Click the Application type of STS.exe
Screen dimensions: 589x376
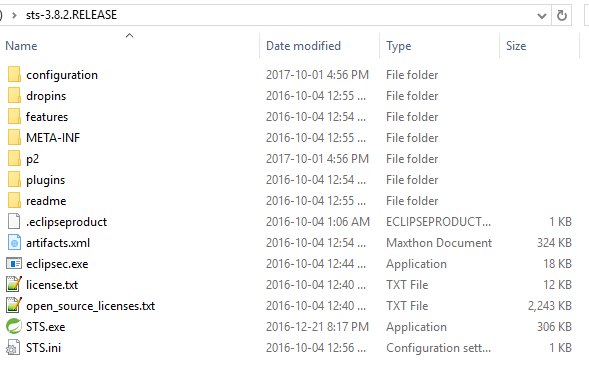(x=416, y=328)
